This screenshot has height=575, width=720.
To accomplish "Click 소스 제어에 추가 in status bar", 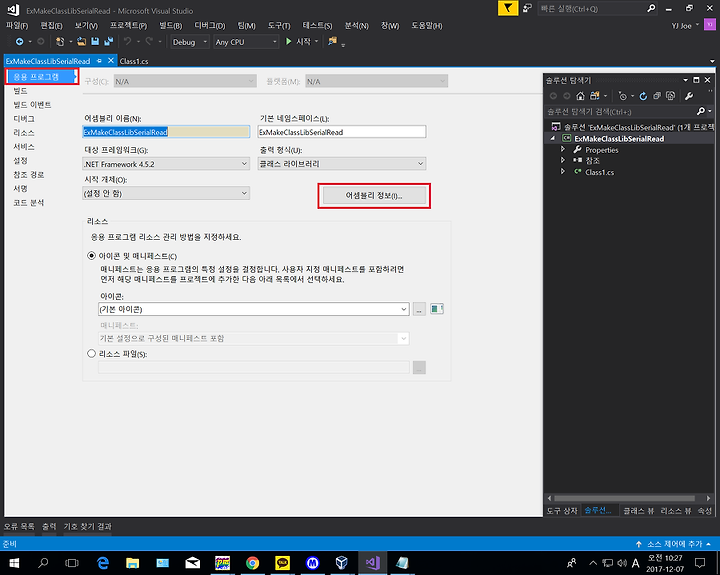I will [x=674, y=544].
